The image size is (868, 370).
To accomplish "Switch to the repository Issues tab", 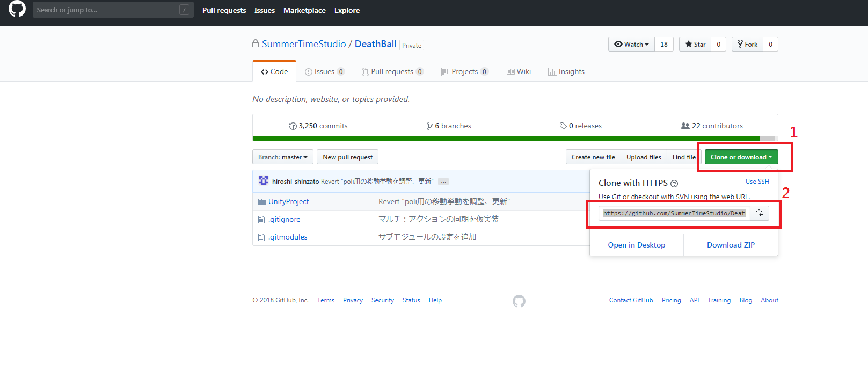I will 324,71.
